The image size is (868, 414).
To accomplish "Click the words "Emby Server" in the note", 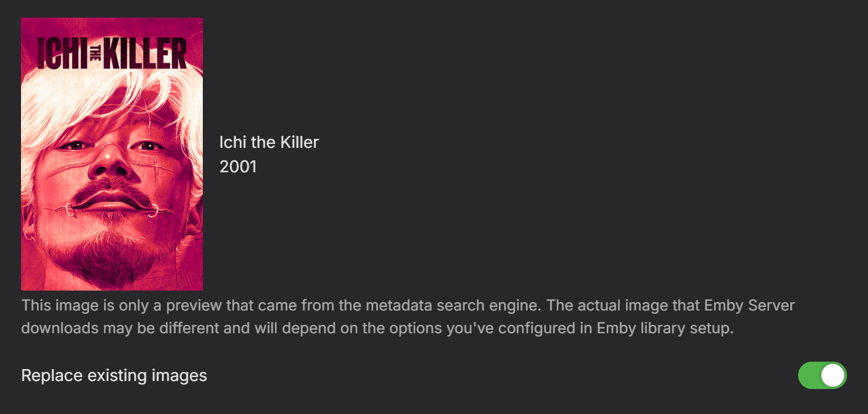I will tap(749, 305).
